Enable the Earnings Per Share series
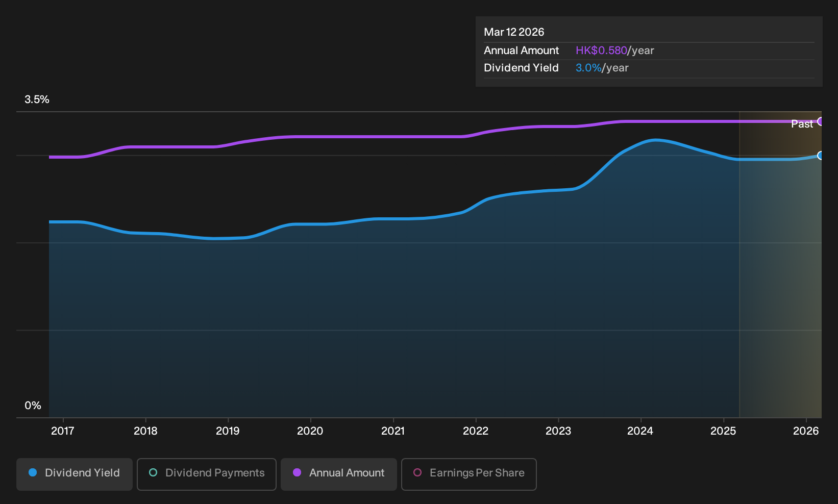 pyautogui.click(x=469, y=474)
